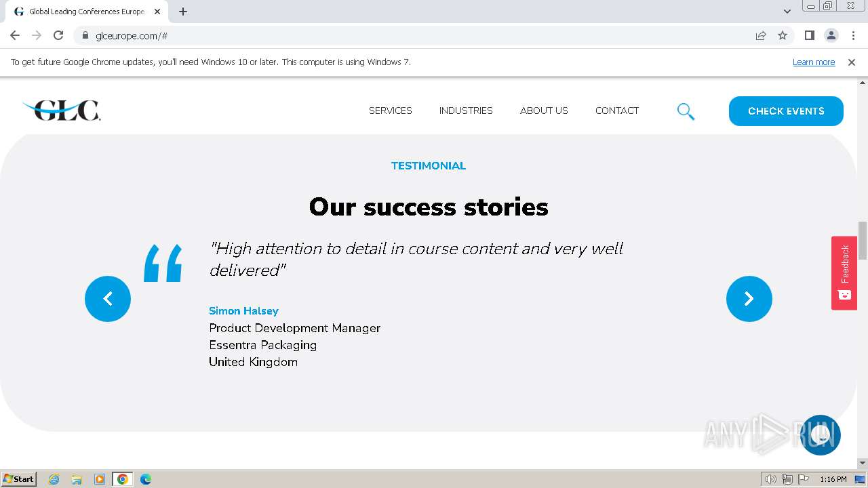
Task: Click the GLC logo in header
Action: coord(62,110)
